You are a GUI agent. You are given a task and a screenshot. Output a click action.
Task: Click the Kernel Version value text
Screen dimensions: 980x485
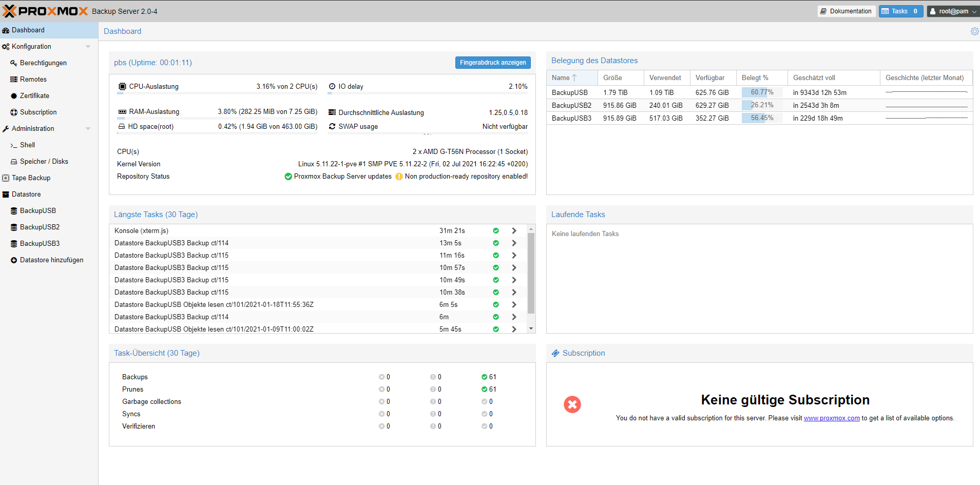[413, 164]
